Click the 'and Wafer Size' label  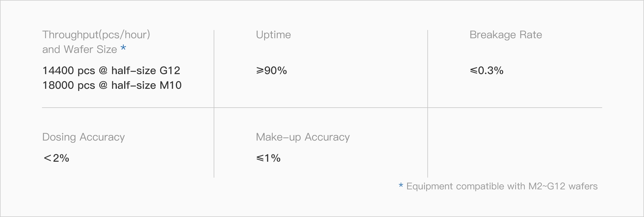80,49
